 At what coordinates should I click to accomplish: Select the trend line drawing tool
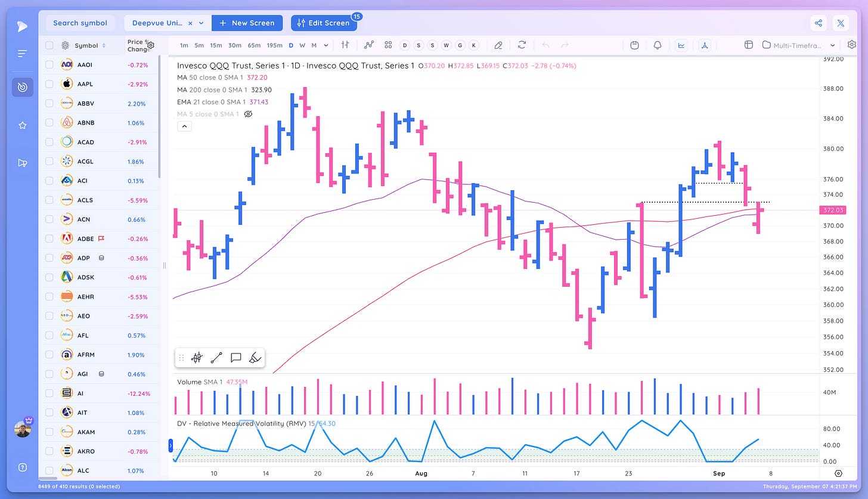pos(216,358)
